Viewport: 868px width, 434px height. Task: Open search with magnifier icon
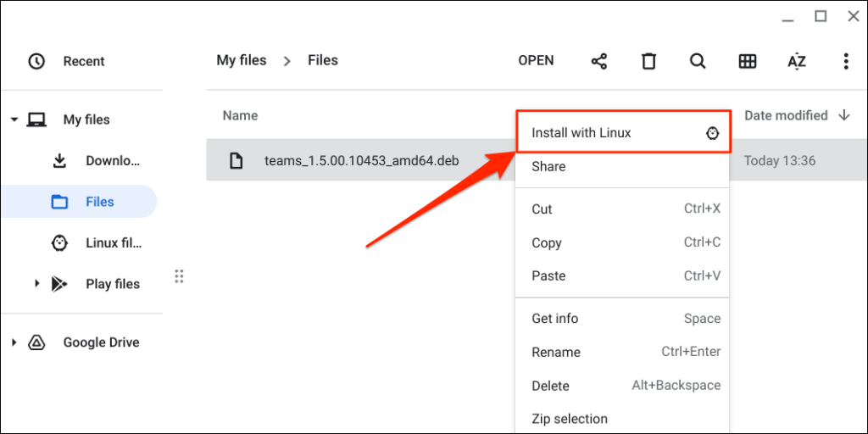tap(698, 61)
